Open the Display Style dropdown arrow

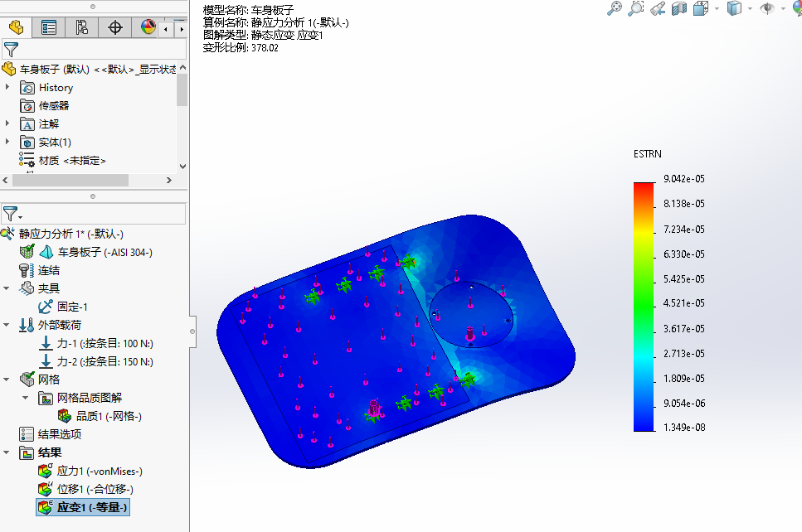pyautogui.click(x=750, y=8)
